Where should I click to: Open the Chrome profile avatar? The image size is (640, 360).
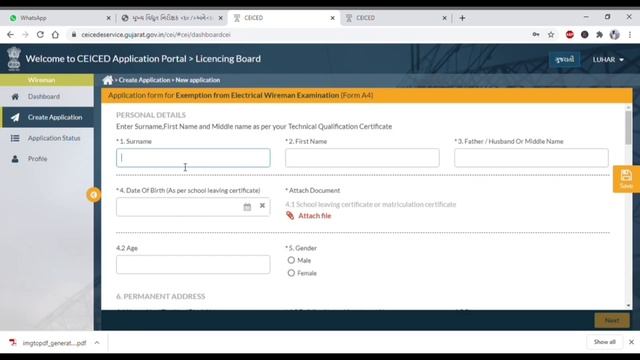click(614, 35)
